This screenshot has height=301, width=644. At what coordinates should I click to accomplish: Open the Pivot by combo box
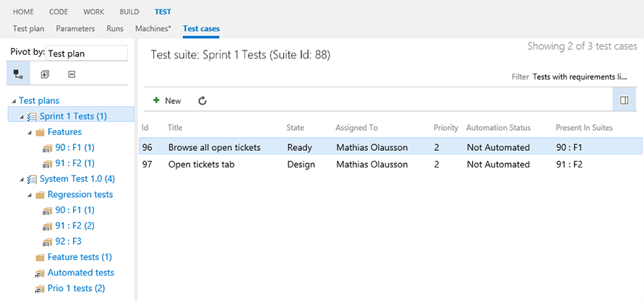87,53
